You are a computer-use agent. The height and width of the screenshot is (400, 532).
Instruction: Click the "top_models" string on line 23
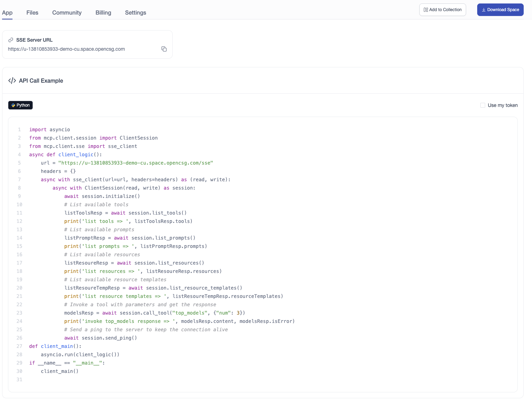coord(190,313)
